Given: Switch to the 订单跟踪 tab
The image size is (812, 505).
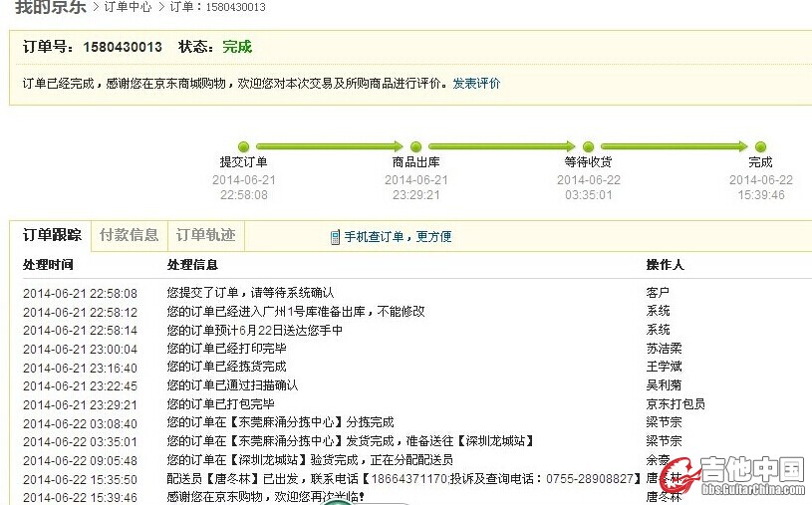Looking at the screenshot, I should [52, 235].
